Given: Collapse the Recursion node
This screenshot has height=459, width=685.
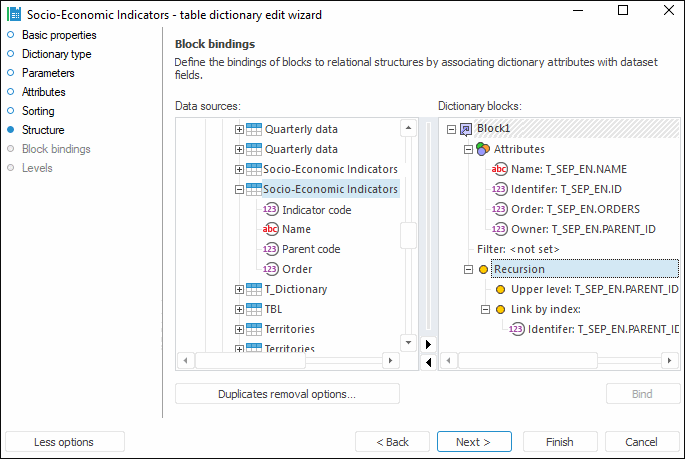Looking at the screenshot, I should 467,269.
